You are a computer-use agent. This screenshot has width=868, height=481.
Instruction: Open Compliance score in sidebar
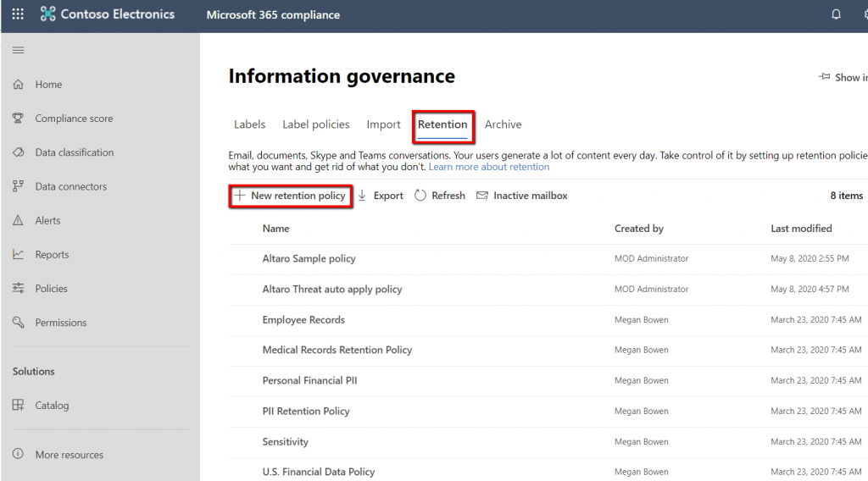(75, 119)
